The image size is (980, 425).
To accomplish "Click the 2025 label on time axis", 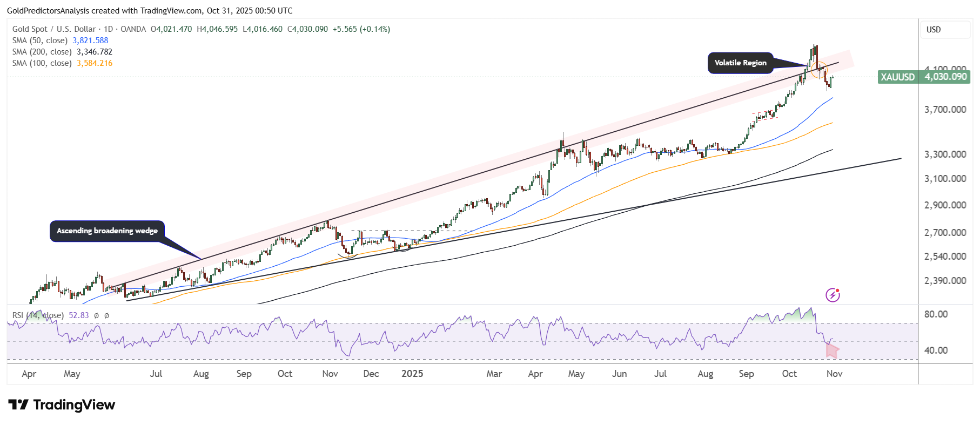I will 412,374.
